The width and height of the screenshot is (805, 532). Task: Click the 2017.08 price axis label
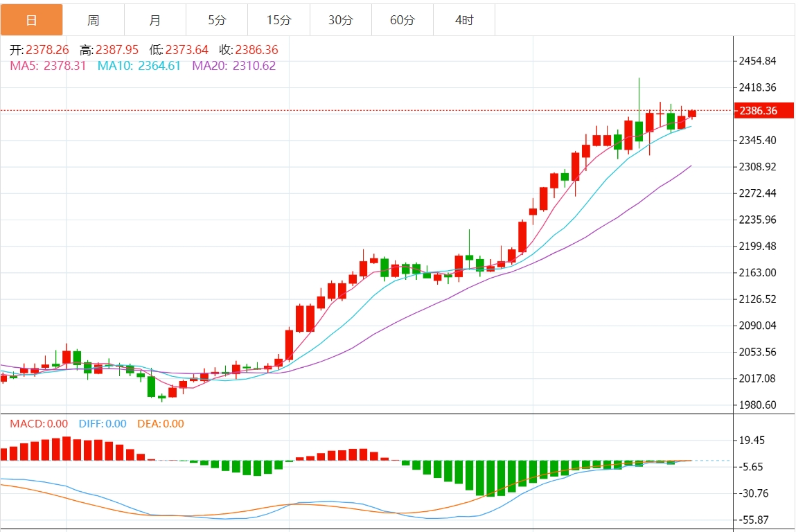(757, 378)
